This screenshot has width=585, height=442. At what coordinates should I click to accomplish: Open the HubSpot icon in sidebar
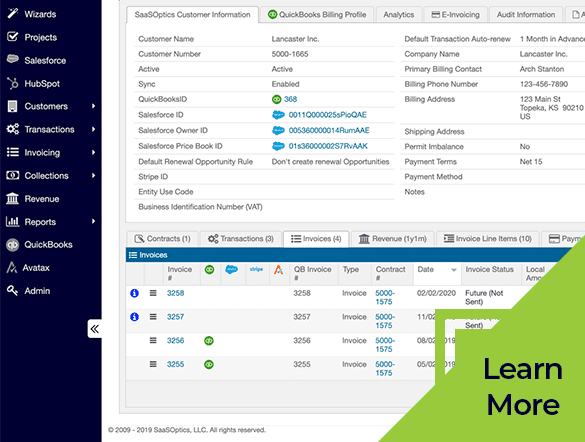tap(13, 83)
